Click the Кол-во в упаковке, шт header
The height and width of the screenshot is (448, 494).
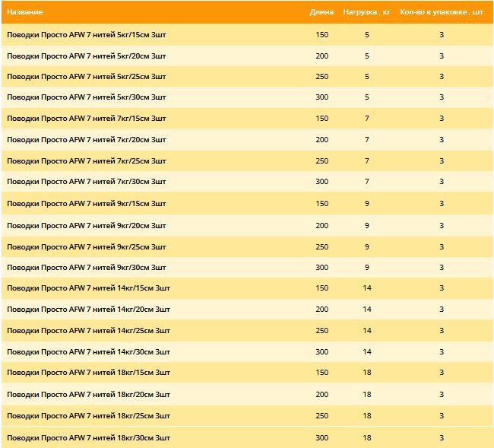coord(442,12)
